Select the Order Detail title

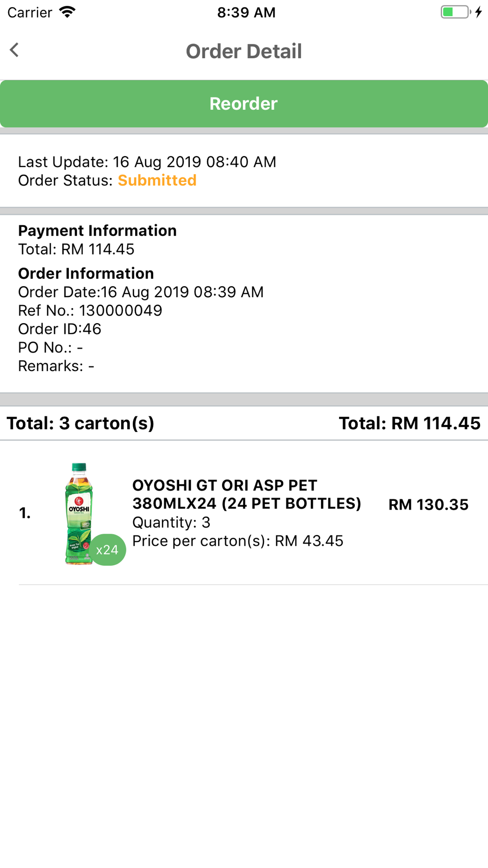point(244,51)
